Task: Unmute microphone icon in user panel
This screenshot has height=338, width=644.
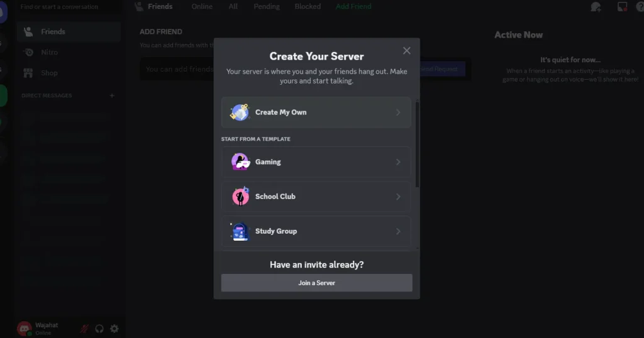Action: (85, 329)
